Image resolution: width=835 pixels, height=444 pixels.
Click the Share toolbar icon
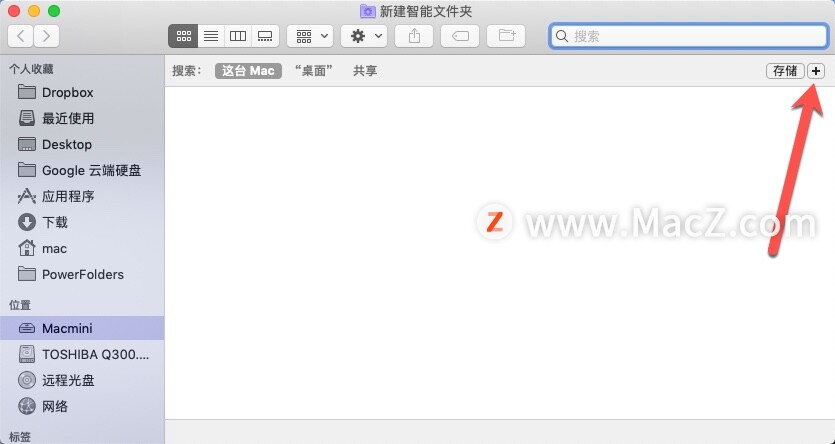click(414, 36)
